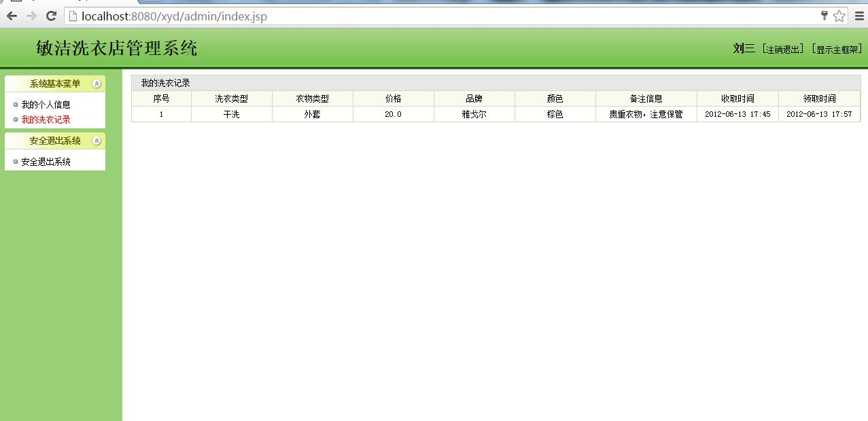The image size is (868, 421).
Task: Click the 敏洁洗衣店管理系统 title
Action: [117, 48]
